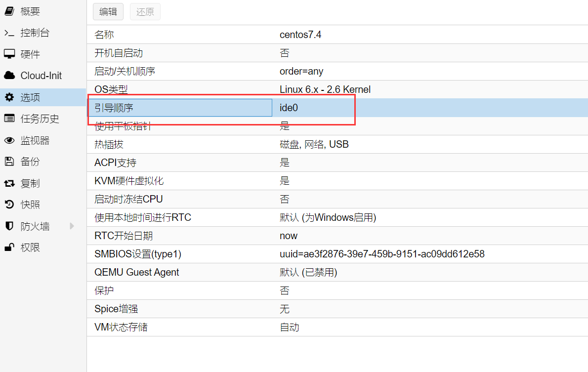Image resolution: width=588 pixels, height=372 pixels.
Task: Click the eye icon for 监视器
Action: [x=9, y=141]
